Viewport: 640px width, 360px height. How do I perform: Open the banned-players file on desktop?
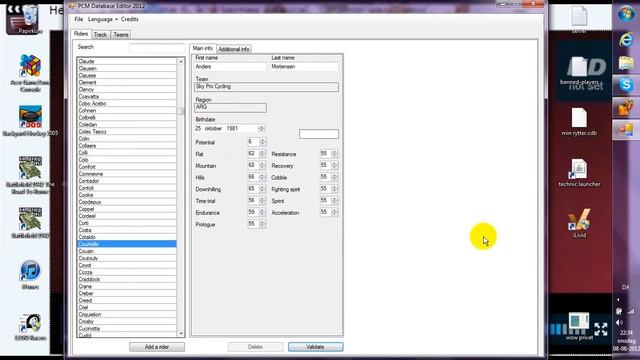pyautogui.click(x=579, y=67)
